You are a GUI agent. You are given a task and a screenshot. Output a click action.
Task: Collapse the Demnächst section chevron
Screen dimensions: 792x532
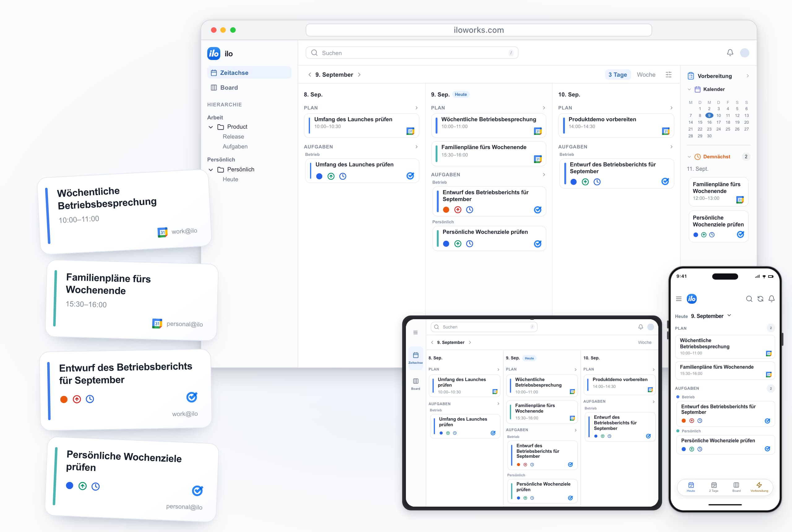pos(689,157)
